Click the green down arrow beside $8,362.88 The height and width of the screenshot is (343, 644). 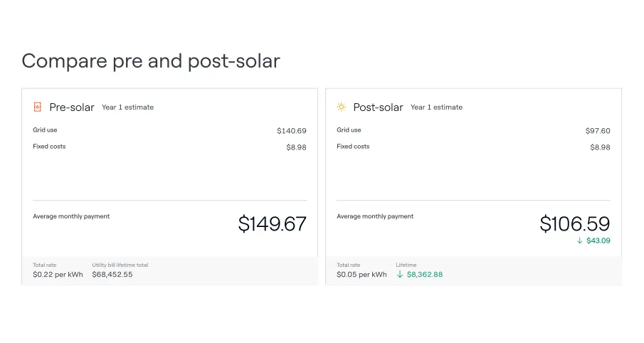tap(400, 274)
